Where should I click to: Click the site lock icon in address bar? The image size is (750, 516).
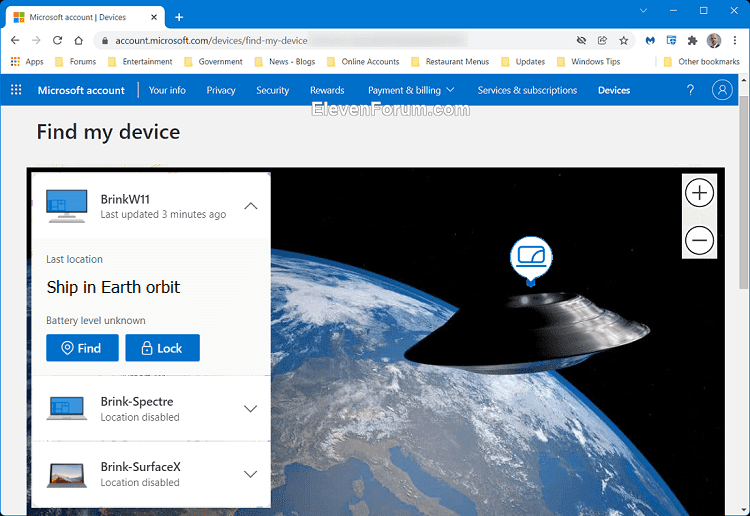[105, 41]
